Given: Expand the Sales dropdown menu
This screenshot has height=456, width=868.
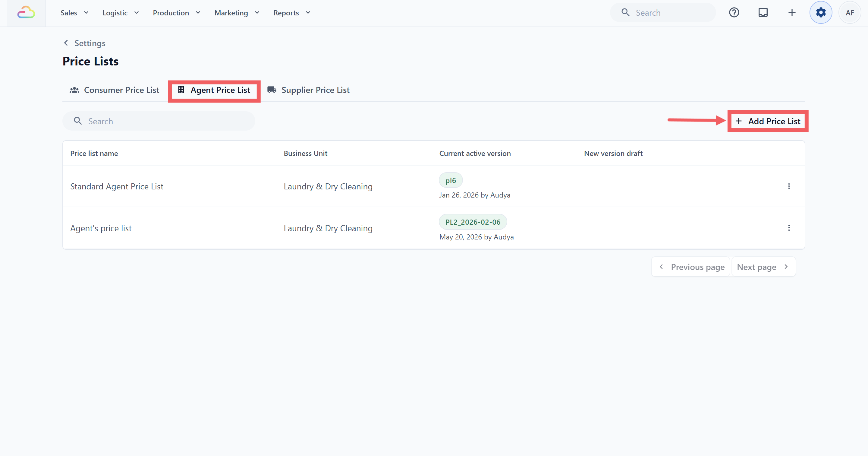Looking at the screenshot, I should [74, 13].
